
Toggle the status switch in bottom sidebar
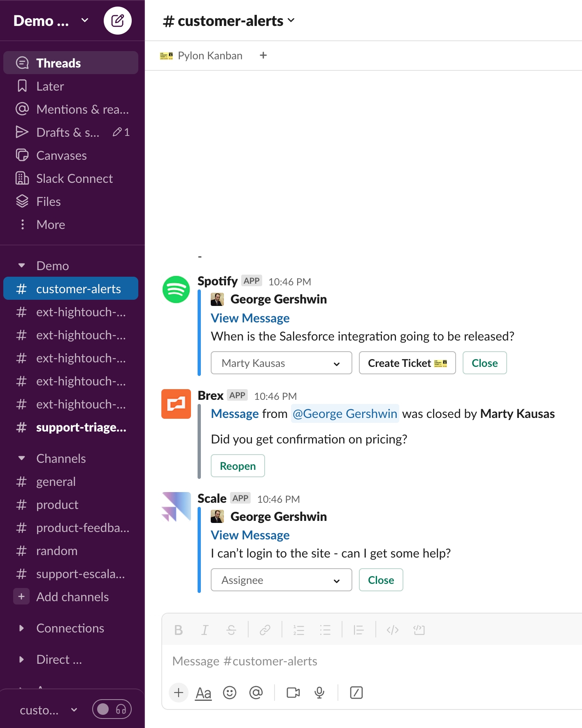click(103, 709)
